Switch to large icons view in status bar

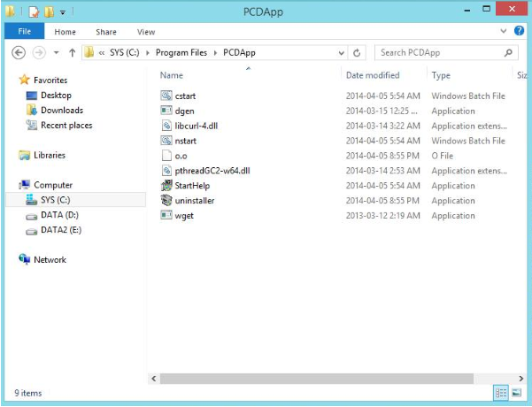516,392
